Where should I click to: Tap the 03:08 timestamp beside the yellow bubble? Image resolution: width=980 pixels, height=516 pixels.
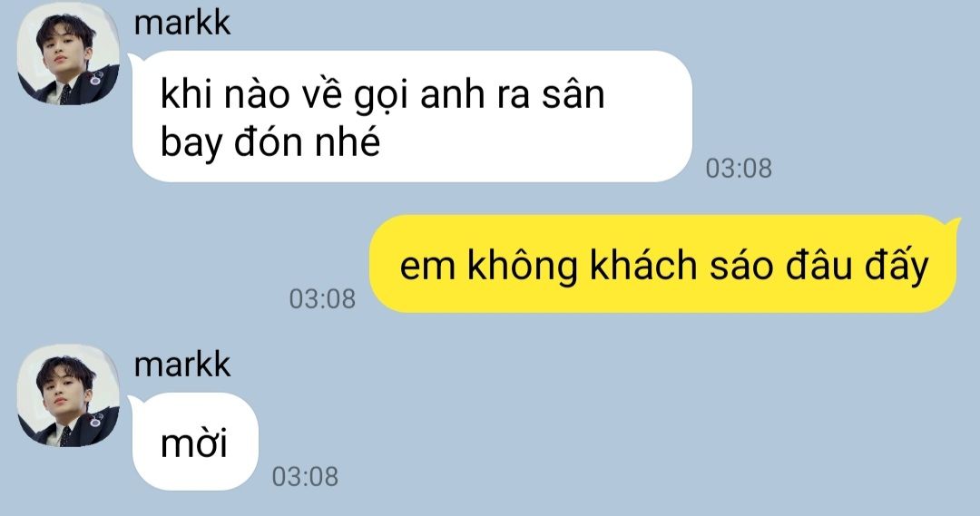click(x=322, y=299)
